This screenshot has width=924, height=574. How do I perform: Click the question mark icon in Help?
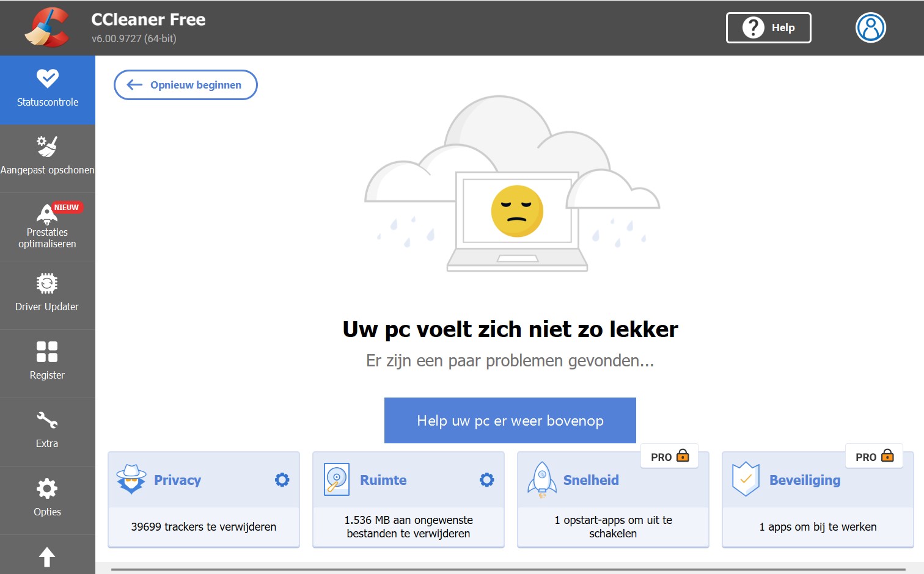753,27
